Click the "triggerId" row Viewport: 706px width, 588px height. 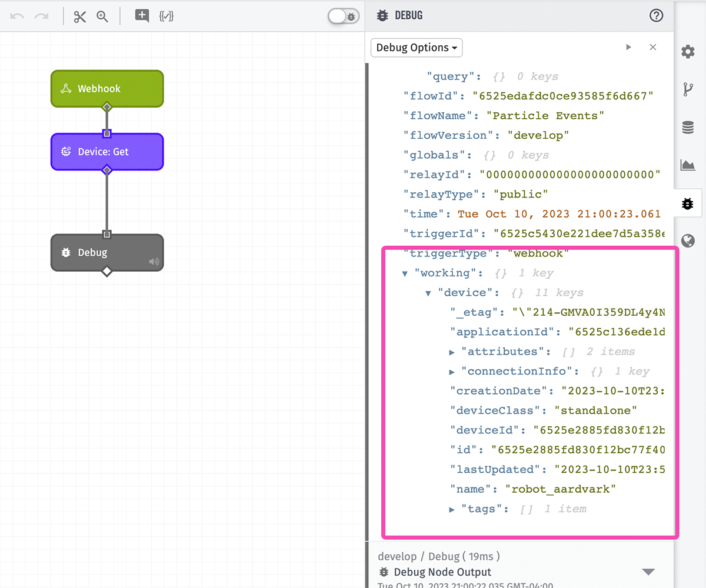[534, 233]
